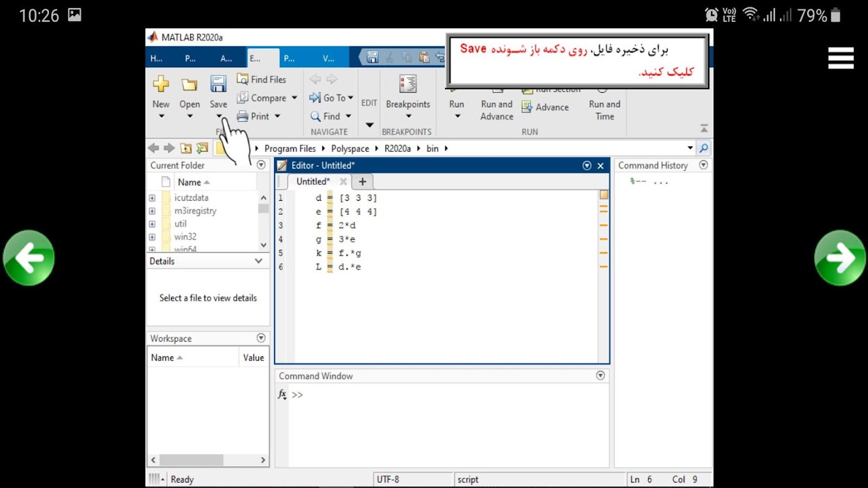Click the Command Window prompt
This screenshot has width=868, height=488.
point(297,395)
